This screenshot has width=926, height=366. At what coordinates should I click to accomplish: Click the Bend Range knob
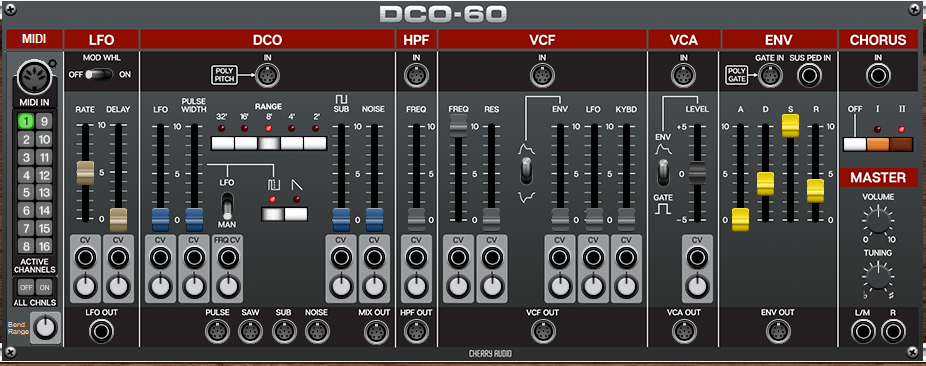pos(46,328)
